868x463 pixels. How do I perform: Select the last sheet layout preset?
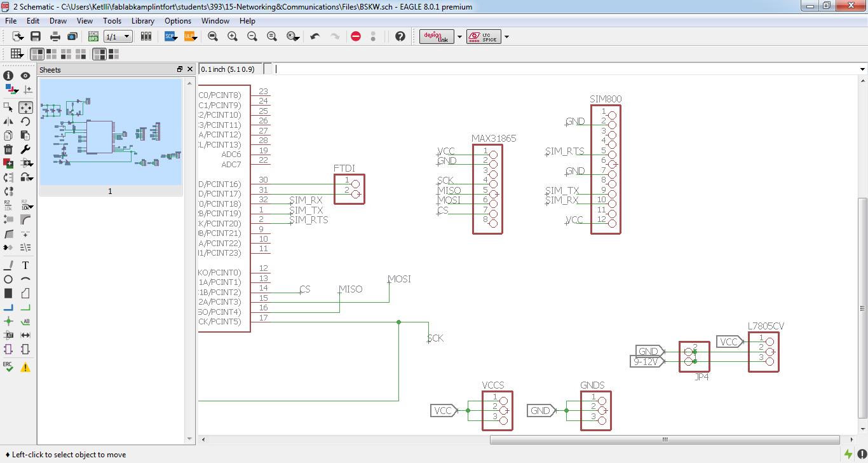click(113, 54)
